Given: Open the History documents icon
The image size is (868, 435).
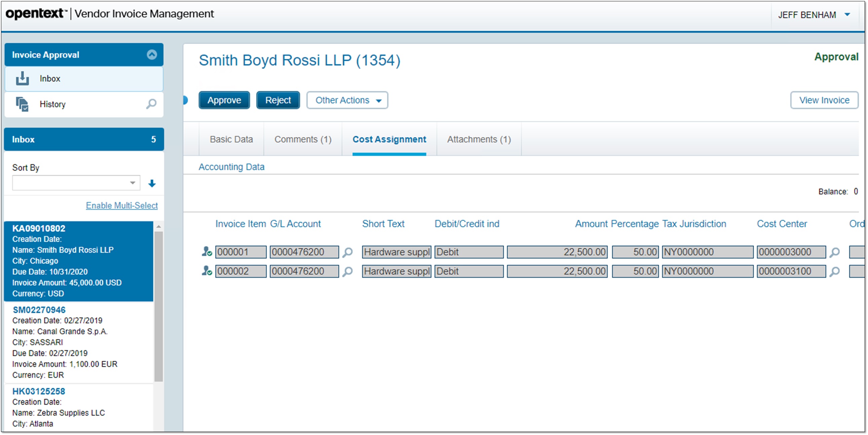Looking at the screenshot, I should click(x=22, y=104).
